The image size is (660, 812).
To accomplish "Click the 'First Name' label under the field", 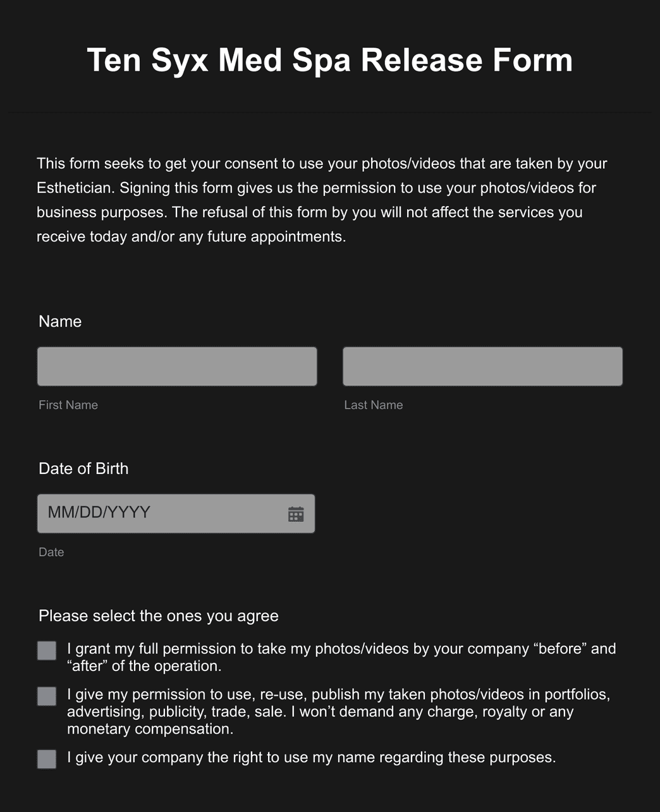I will 68,405.
